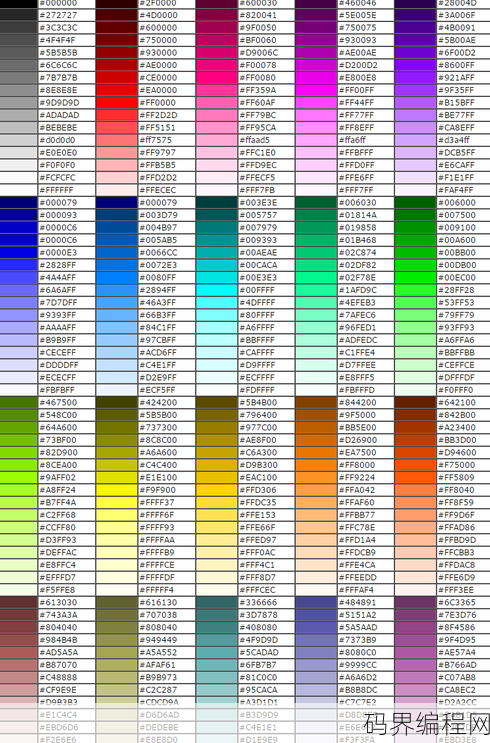
Task: Select the bright green #00EC00 swatch
Action: 415,277
